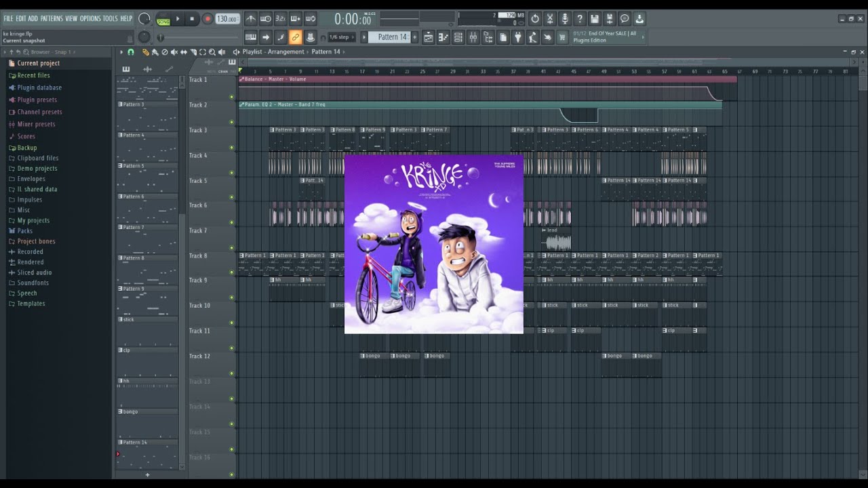Screen dimensions: 868x488
Task: Select the playlist Mute tool
Action: [174, 52]
